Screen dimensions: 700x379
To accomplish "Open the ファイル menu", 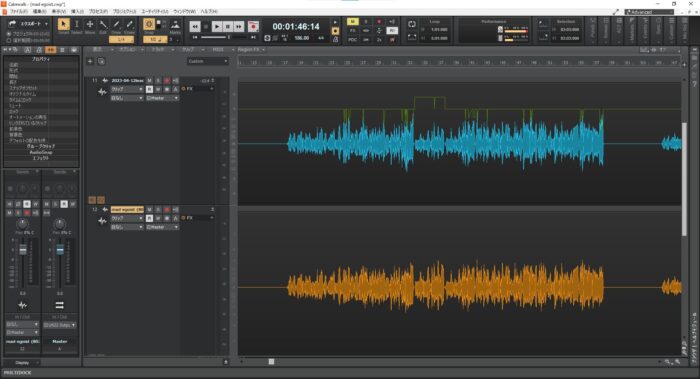I will point(18,11).
